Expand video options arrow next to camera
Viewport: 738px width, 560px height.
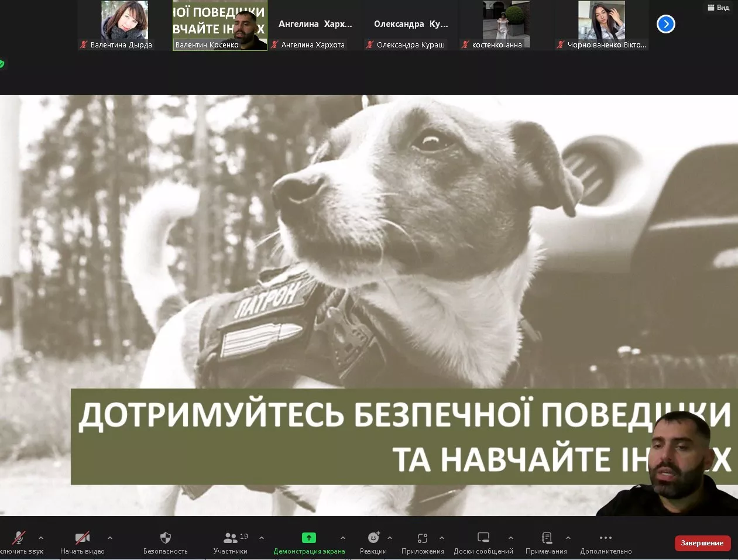tap(110, 538)
